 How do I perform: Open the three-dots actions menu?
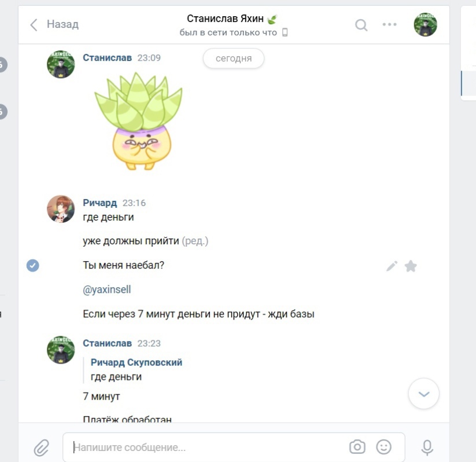point(389,24)
